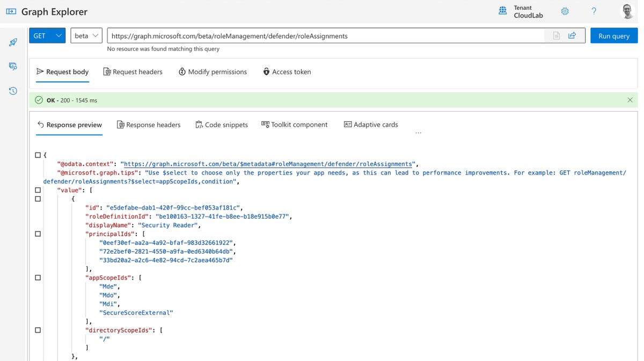644x361 pixels.
Task: Open Toolkit component tab
Action: click(x=294, y=125)
